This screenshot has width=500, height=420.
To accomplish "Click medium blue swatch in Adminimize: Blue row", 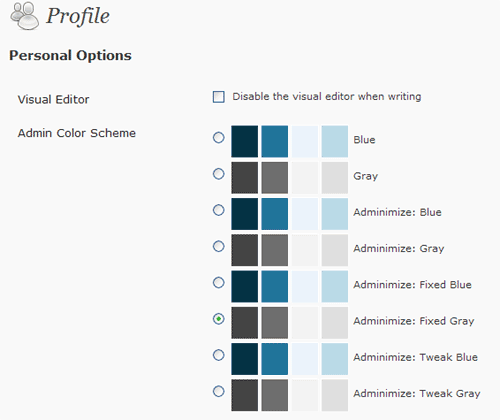I will [x=275, y=214].
